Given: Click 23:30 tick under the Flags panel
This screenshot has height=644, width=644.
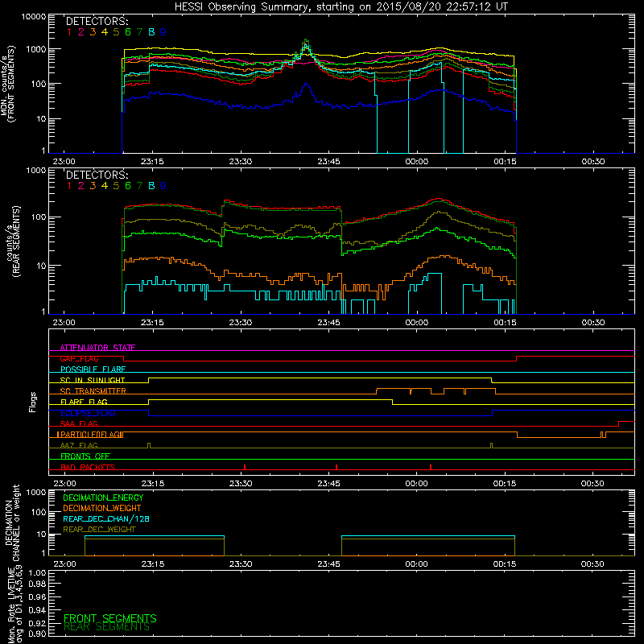Looking at the screenshot, I should click(x=241, y=484).
